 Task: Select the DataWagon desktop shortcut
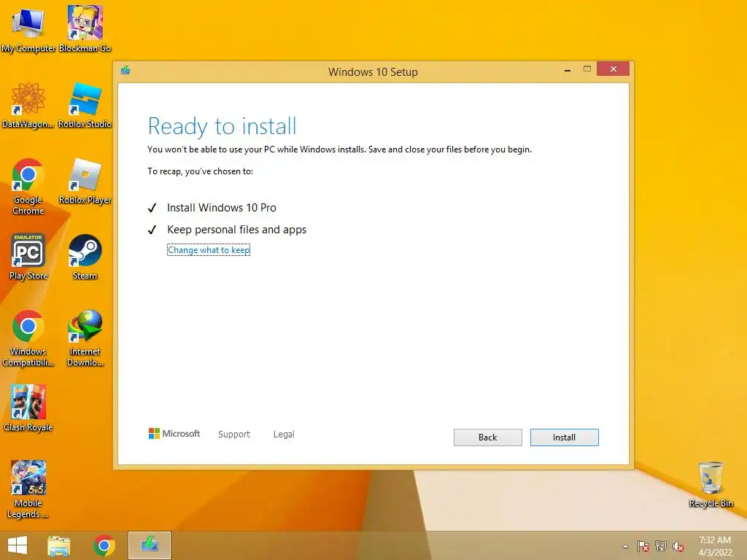[28, 106]
